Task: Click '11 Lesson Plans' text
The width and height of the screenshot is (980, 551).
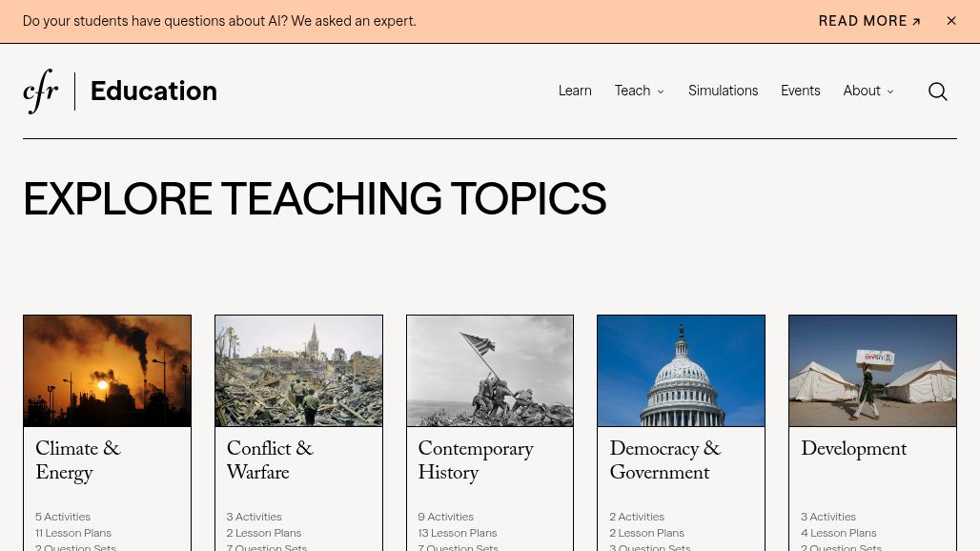Action: click(73, 533)
